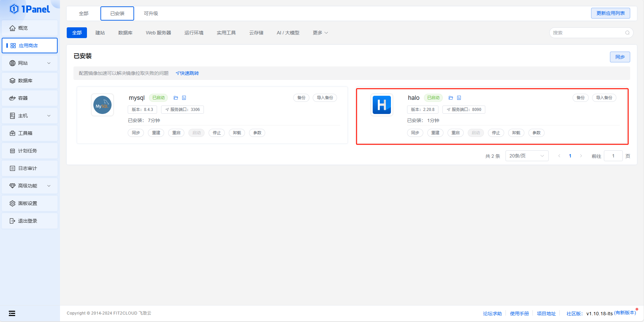Open 概览 overview in sidebar
Screen dimensions: 644x322
[30, 28]
